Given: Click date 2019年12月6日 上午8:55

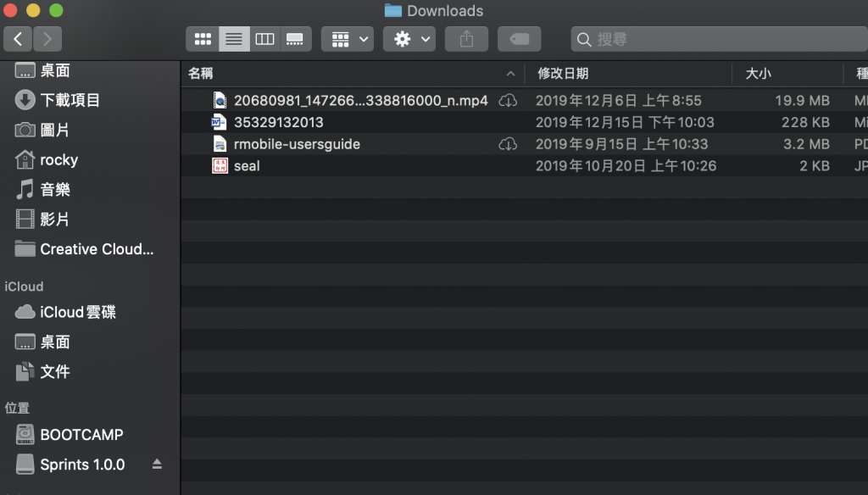Looking at the screenshot, I should 618,100.
